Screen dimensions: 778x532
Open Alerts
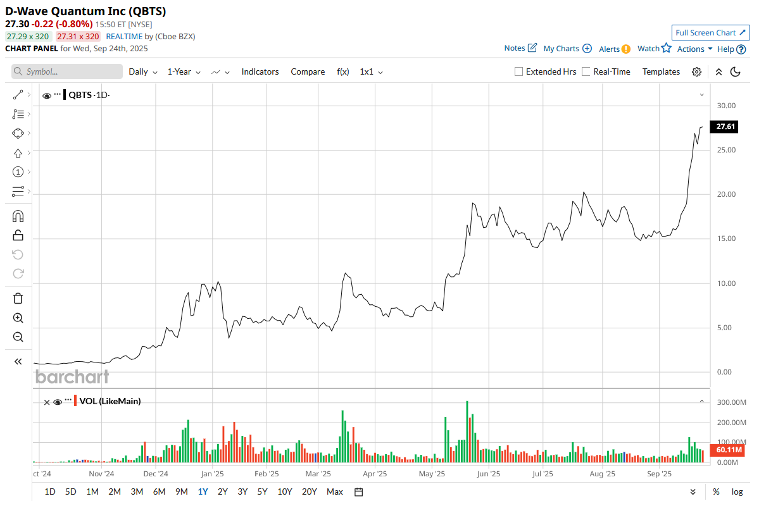[x=614, y=49]
